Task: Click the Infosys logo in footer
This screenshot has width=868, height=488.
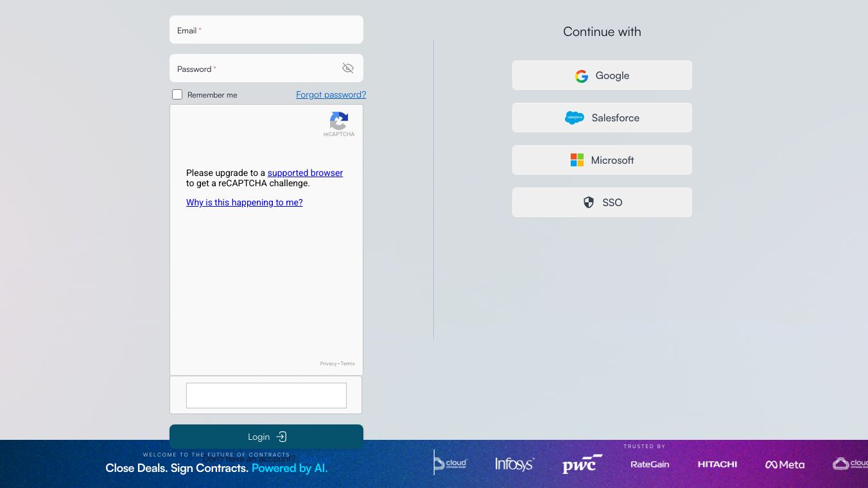Action: pos(514,464)
